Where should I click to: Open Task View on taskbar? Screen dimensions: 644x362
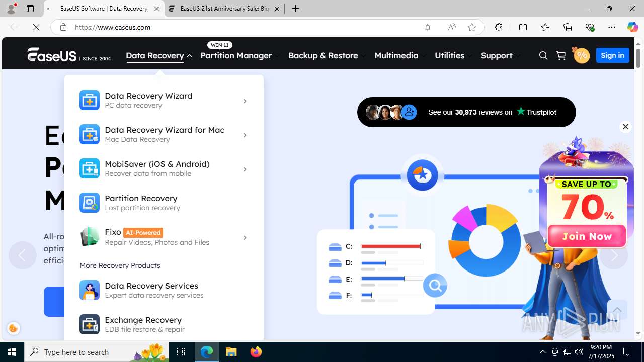point(181,352)
